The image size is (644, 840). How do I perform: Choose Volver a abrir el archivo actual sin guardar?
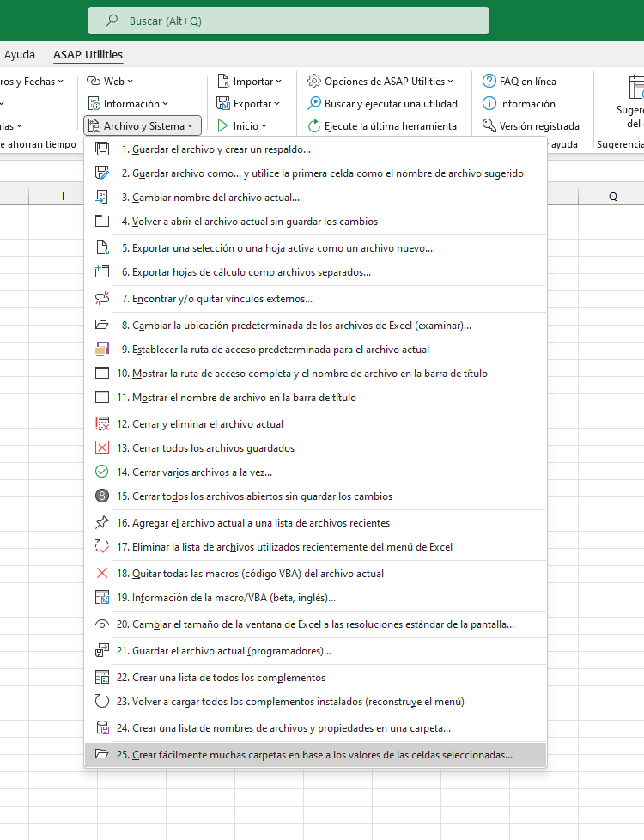pyautogui.click(x=316, y=222)
